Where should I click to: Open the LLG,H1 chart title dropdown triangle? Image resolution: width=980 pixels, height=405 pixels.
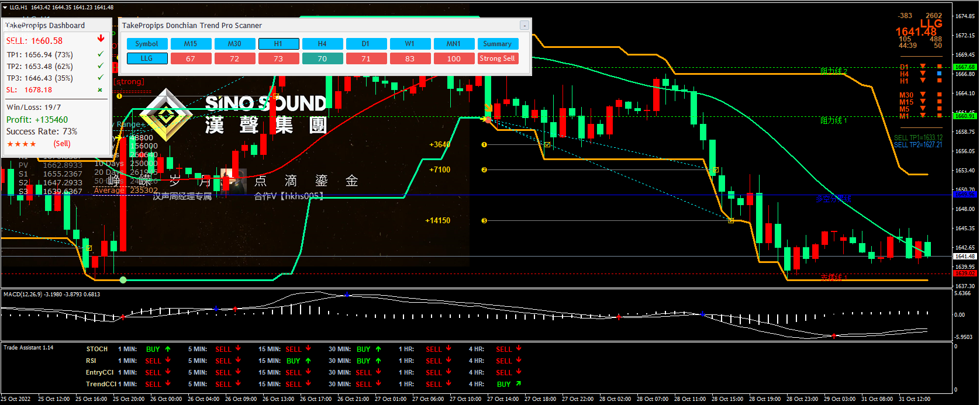5,8
